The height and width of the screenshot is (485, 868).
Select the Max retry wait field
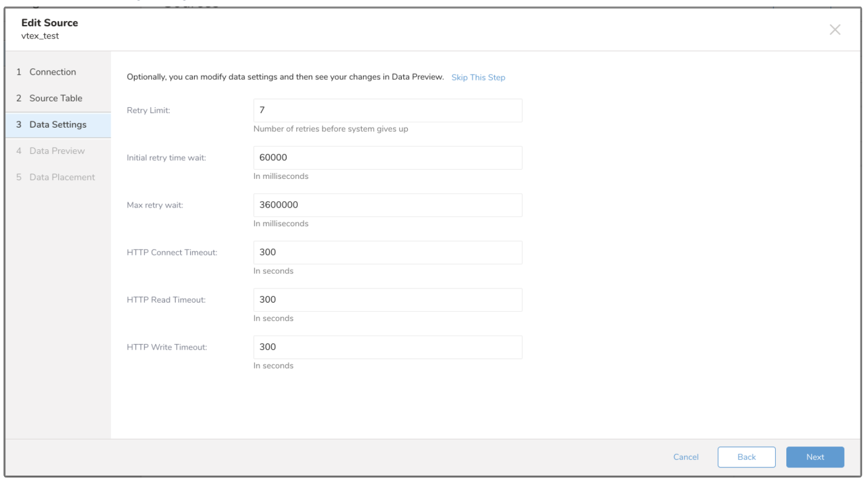click(x=387, y=205)
